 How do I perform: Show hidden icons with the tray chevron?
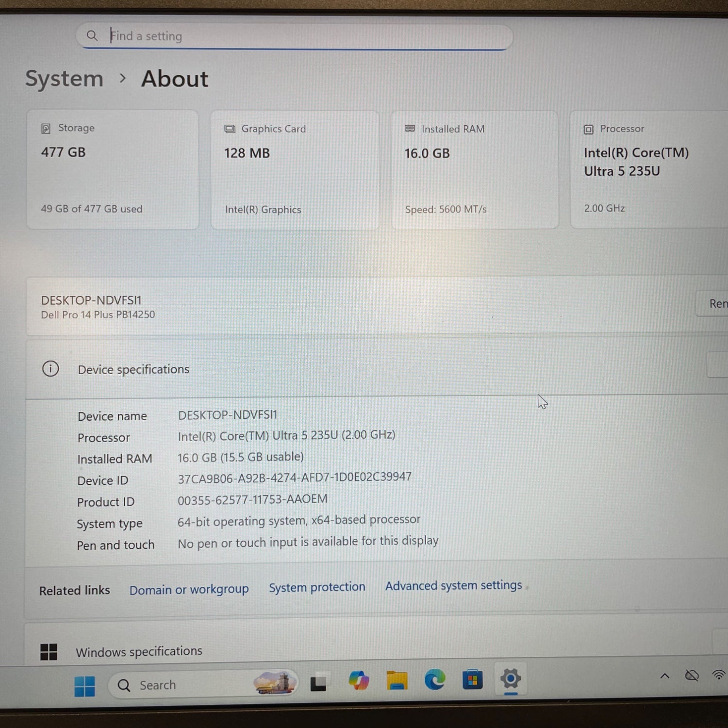point(664,676)
